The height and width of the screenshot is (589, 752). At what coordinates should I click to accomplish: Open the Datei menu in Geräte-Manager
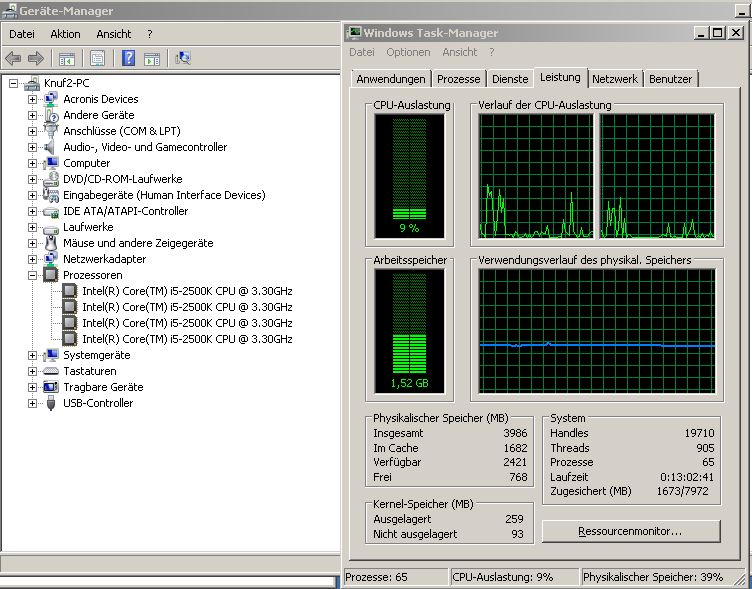22,34
